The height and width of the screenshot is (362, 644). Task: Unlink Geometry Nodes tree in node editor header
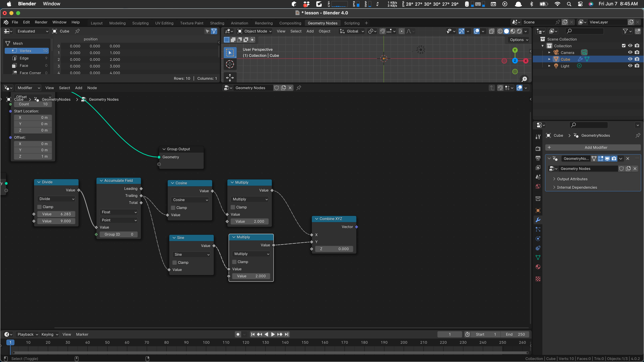point(290,88)
